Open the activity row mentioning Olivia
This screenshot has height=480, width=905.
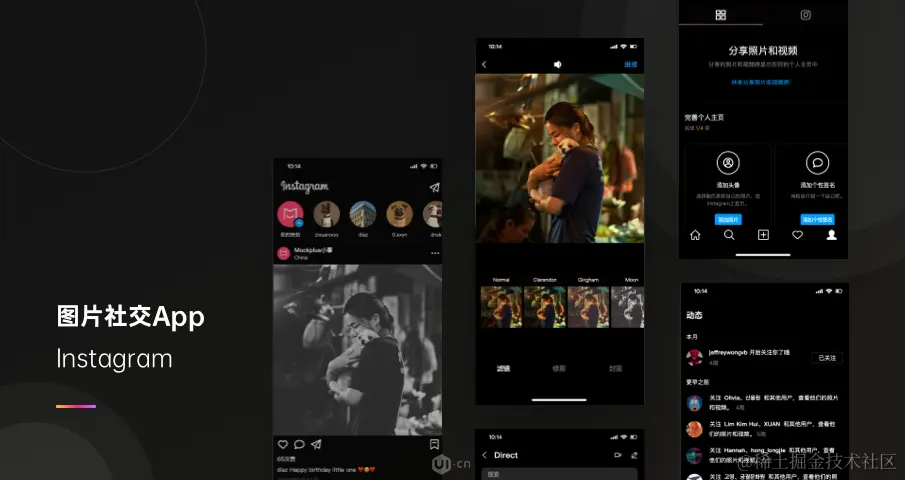[764, 402]
